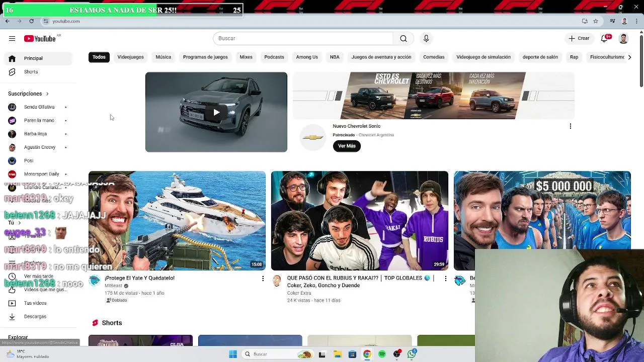Viewport: 644px width, 362px height.
Task: Open WhatsApp from the taskbar
Action: (412, 354)
